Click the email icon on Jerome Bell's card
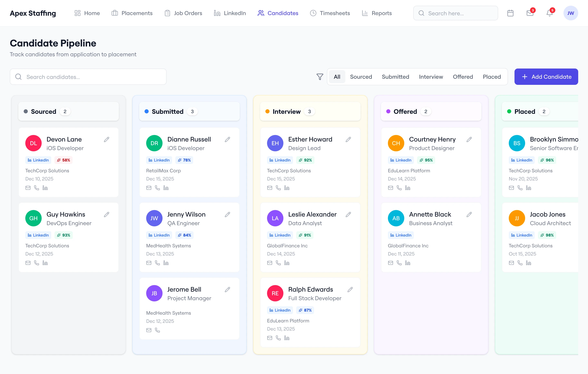 [x=149, y=330]
